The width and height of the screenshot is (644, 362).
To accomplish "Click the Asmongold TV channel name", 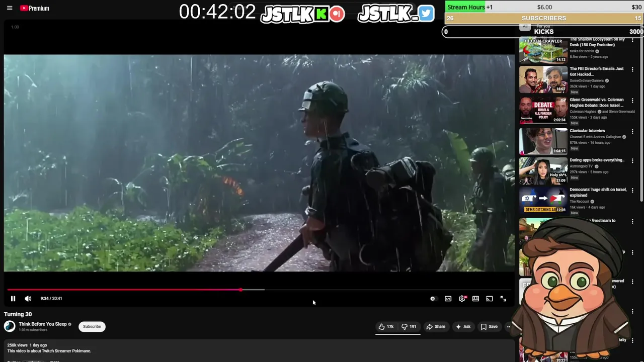I will 582,166.
